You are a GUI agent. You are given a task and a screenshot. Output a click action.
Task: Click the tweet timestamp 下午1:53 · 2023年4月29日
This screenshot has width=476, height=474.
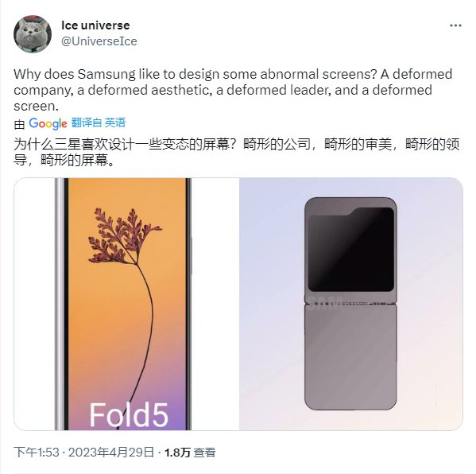pyautogui.click(x=84, y=452)
